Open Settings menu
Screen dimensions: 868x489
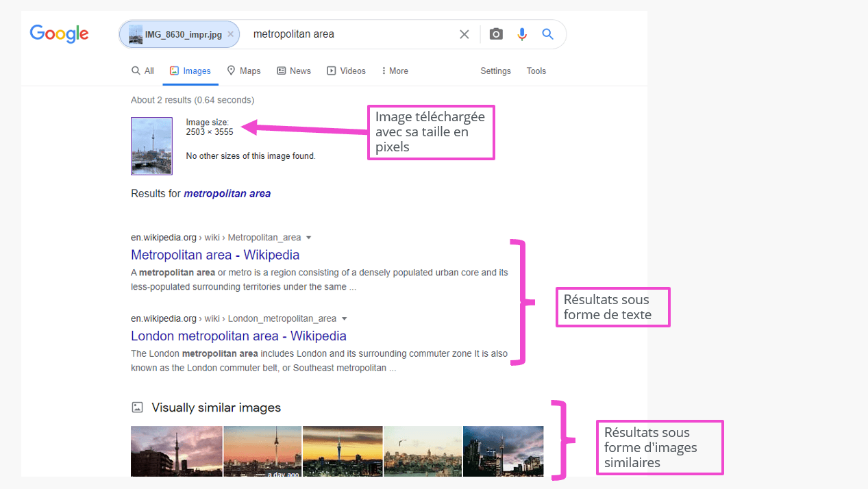click(495, 71)
